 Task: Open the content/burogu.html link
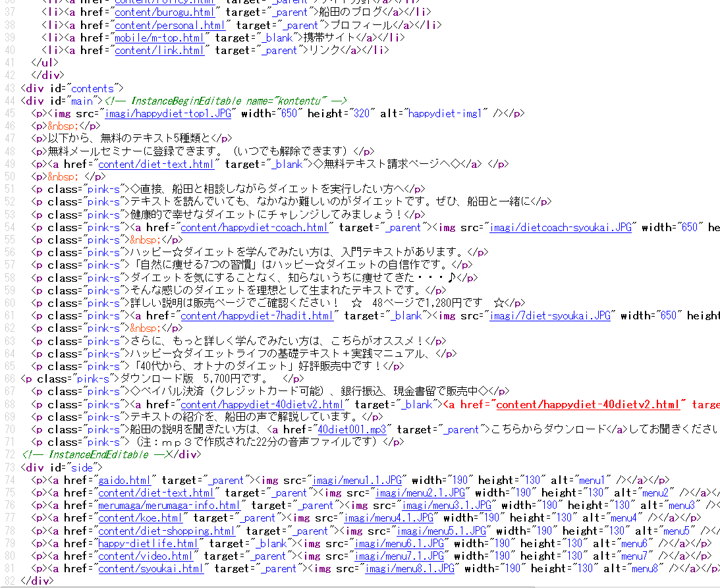point(165,13)
